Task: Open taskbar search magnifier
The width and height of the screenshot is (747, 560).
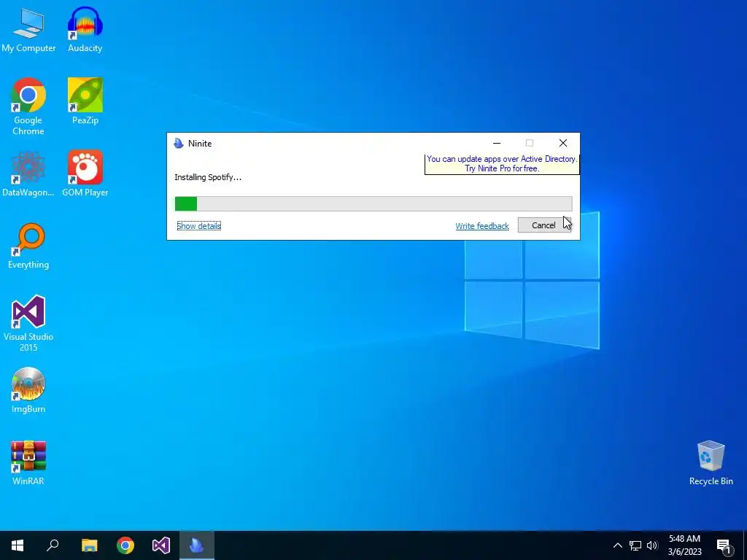Action: [x=53, y=545]
